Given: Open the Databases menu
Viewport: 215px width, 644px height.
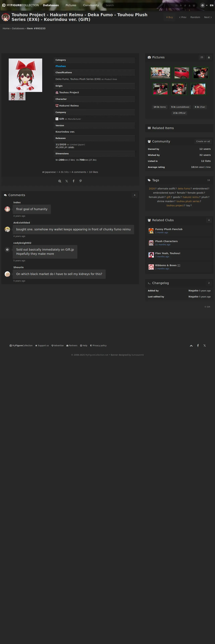Looking at the screenshot, I should click(x=51, y=5).
